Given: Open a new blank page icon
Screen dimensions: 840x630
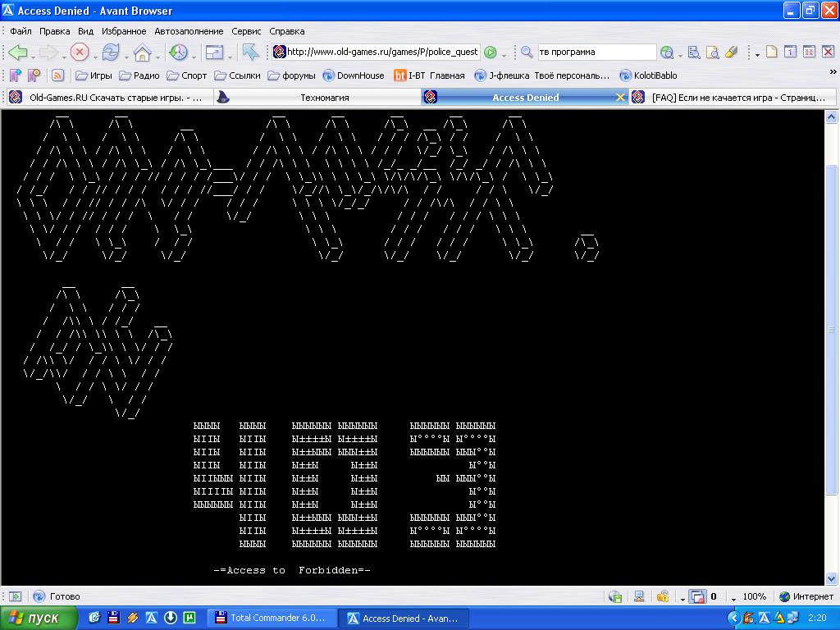Looking at the screenshot, I should tap(771, 52).
